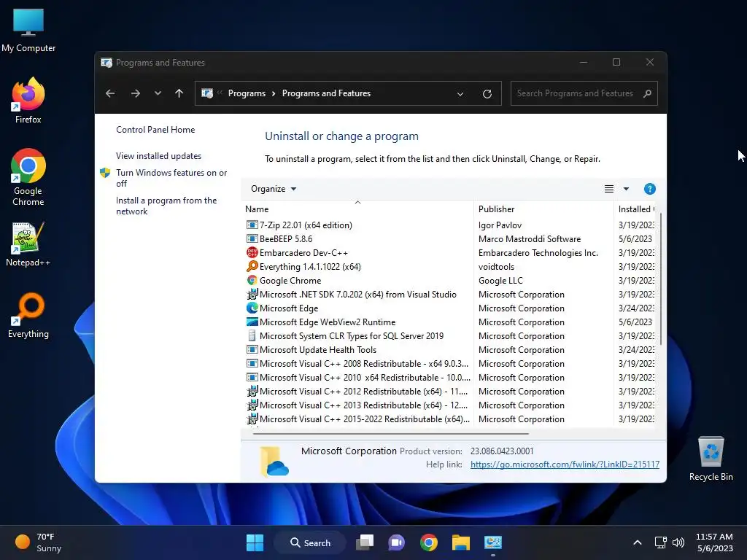Click the search magnifier icon in window
Screen dimensions: 747x560
pos(647,93)
